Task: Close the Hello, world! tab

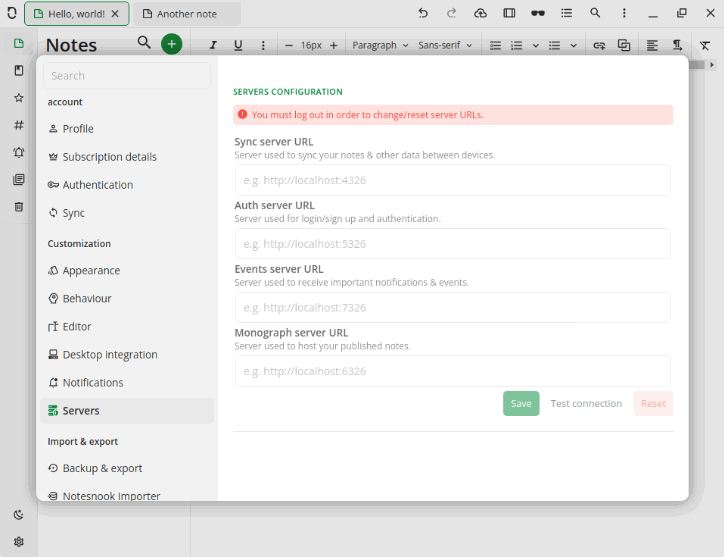Action: click(x=115, y=14)
